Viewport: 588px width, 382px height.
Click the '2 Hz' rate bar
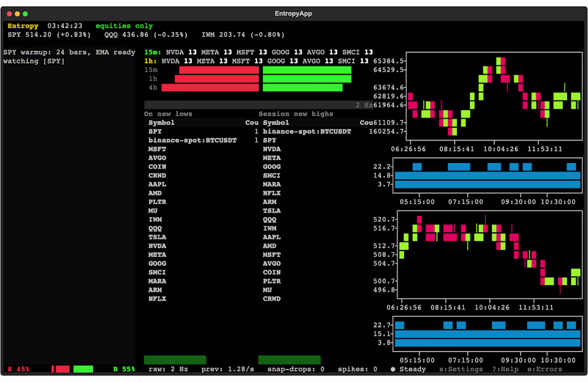pyautogui.click(x=258, y=105)
